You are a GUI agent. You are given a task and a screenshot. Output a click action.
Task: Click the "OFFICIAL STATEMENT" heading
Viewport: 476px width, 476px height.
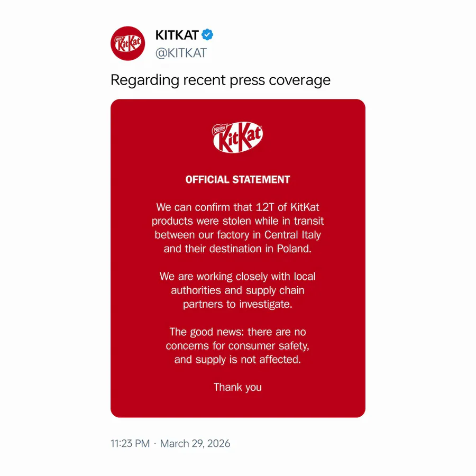point(237,179)
